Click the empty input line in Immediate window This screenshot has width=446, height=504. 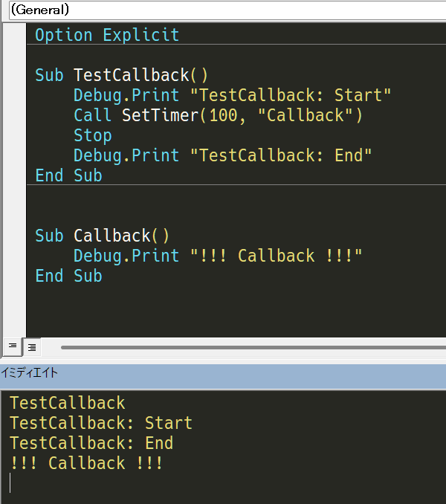pos(223,482)
